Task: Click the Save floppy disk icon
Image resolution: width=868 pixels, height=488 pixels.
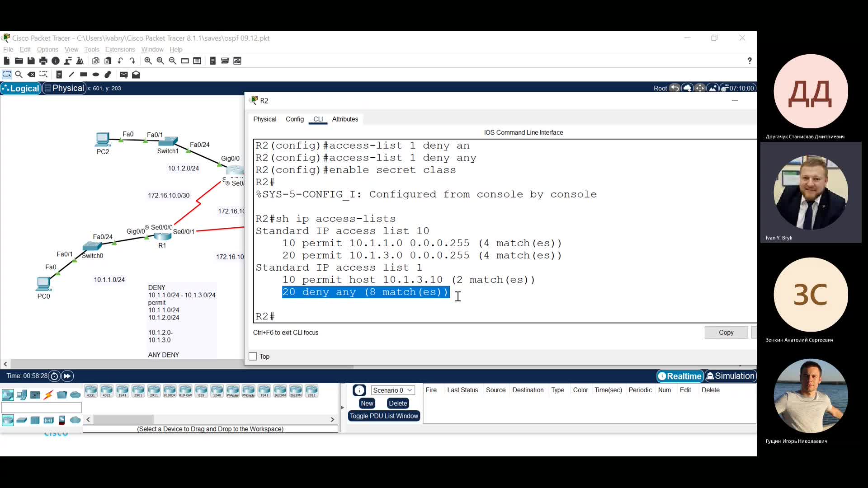Action: pos(31,61)
